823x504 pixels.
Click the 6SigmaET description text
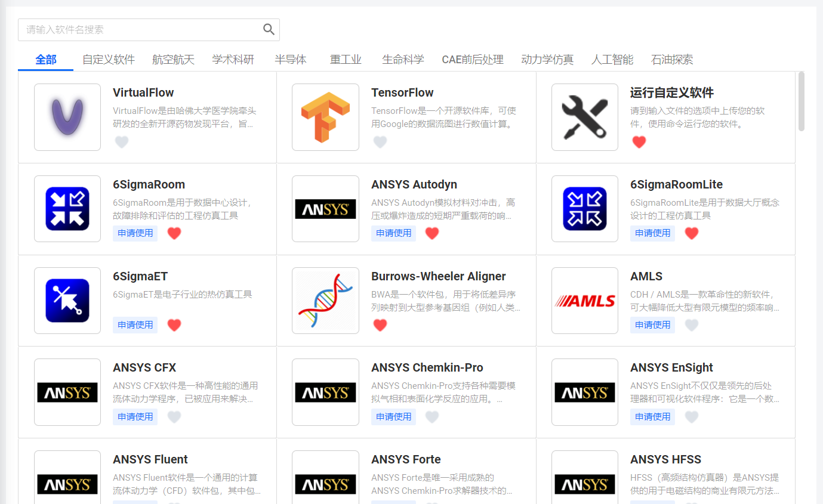click(x=183, y=294)
